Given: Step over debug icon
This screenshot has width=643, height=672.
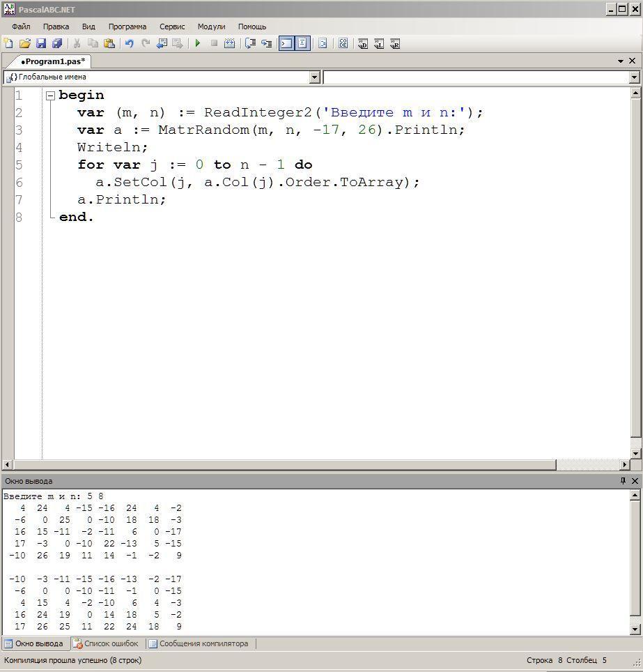Looking at the screenshot, I should [x=250, y=43].
